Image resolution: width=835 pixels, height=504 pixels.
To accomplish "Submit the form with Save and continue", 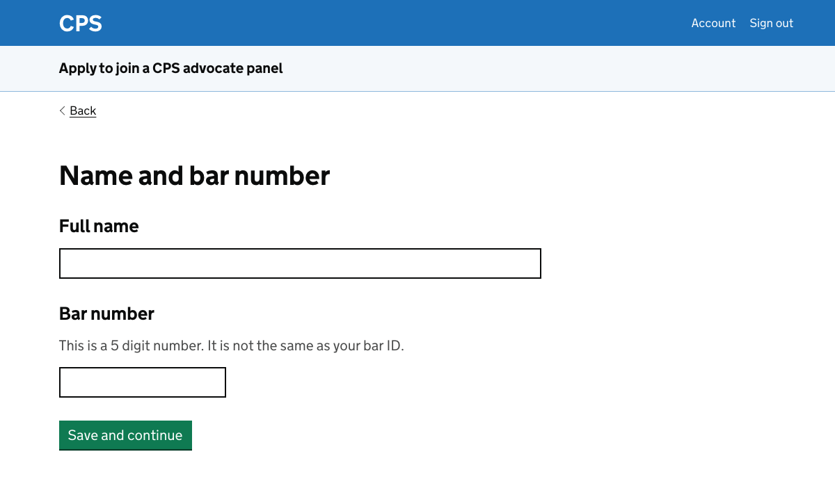I will pyautogui.click(x=125, y=434).
